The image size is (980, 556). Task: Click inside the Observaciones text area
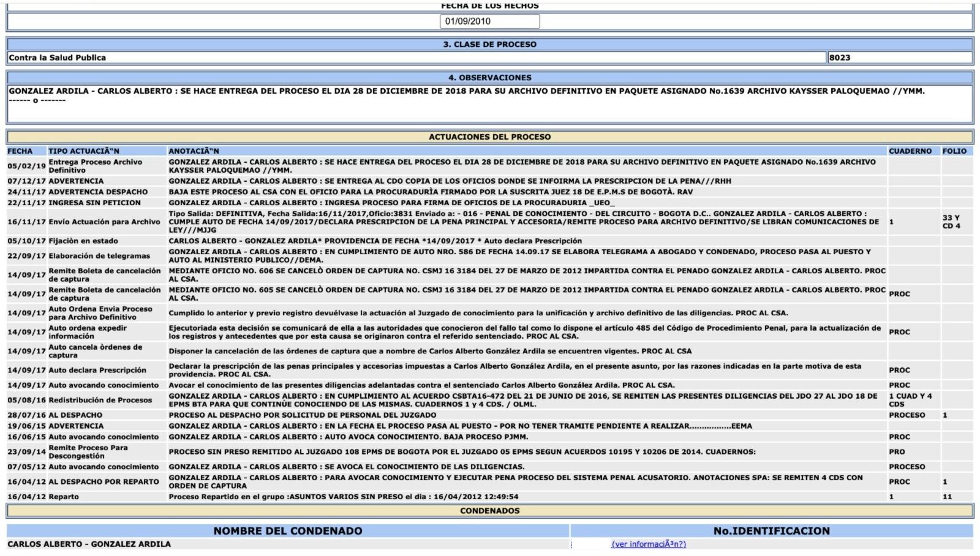click(x=489, y=103)
